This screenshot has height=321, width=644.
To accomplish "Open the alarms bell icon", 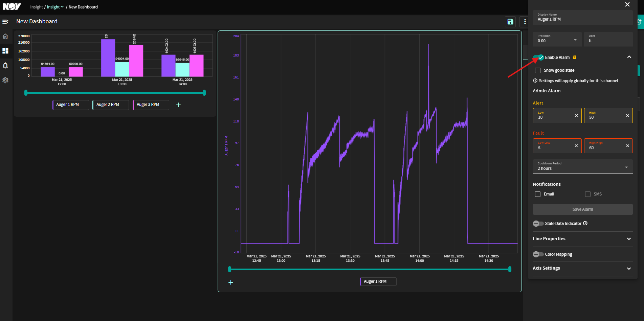I will [x=5, y=66].
